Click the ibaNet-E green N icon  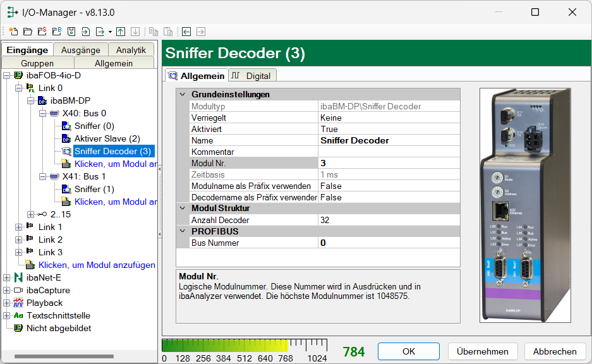click(18, 277)
